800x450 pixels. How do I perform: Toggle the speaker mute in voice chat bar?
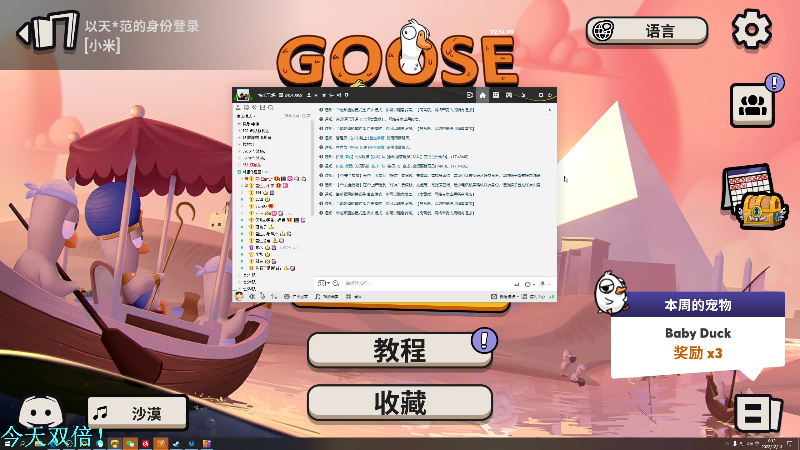[252, 296]
